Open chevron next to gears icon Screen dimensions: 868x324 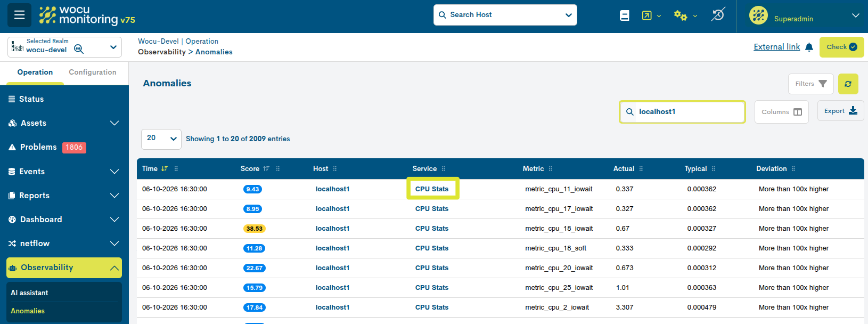695,16
